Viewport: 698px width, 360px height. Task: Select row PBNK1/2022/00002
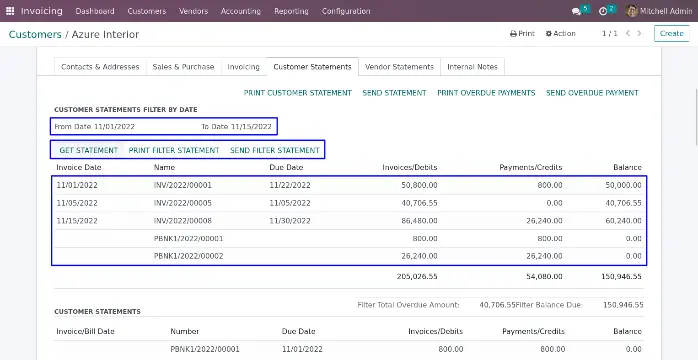(349, 256)
